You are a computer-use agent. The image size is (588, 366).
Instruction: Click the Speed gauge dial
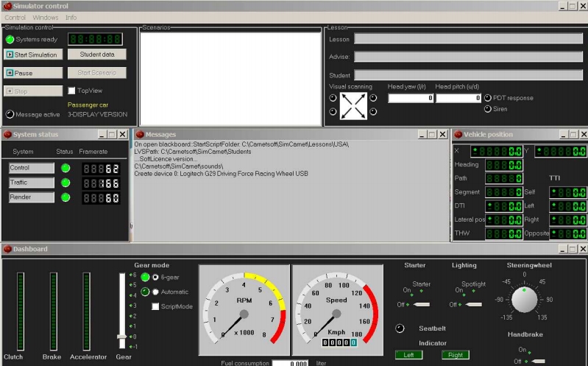pyautogui.click(x=336, y=311)
